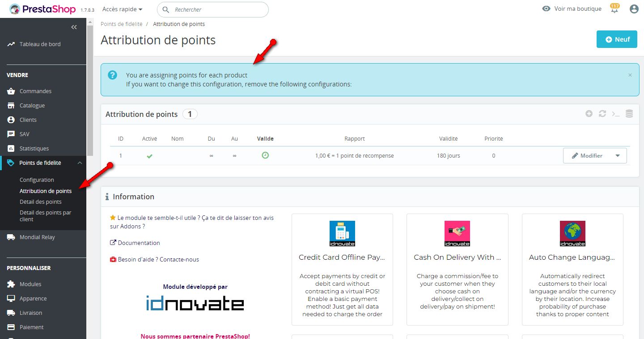Go to Detail des points page

(x=41, y=202)
